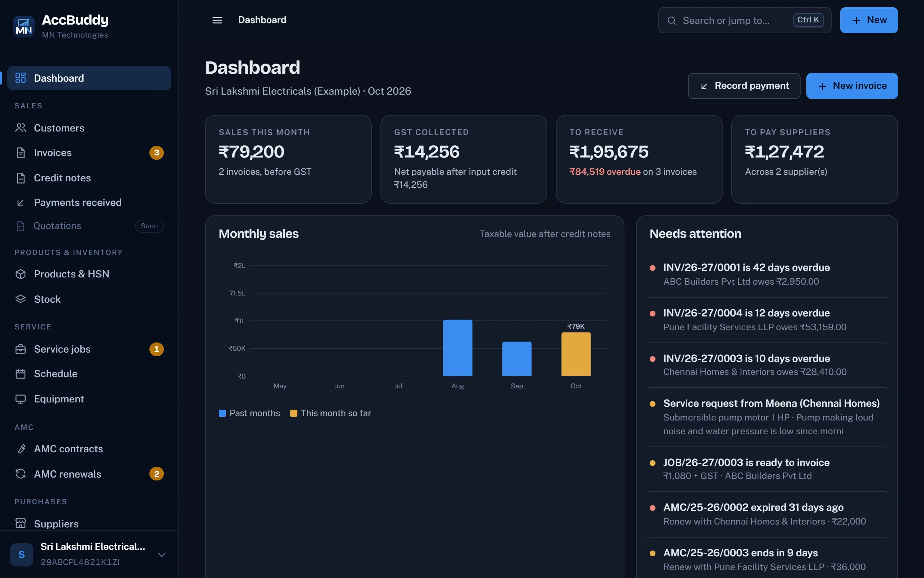Open the To Receive card
The image size is (924, 578).
639,159
